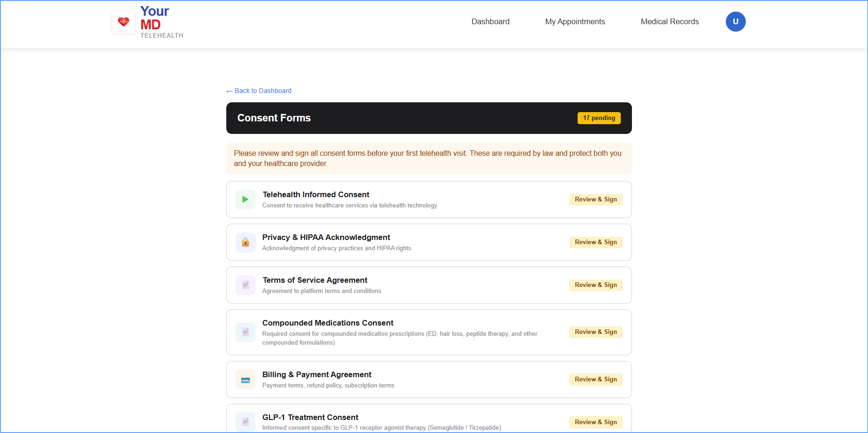Click the Telehealth Informed Consent play icon
Viewport: 868px width, 433px height.
pyautogui.click(x=245, y=200)
